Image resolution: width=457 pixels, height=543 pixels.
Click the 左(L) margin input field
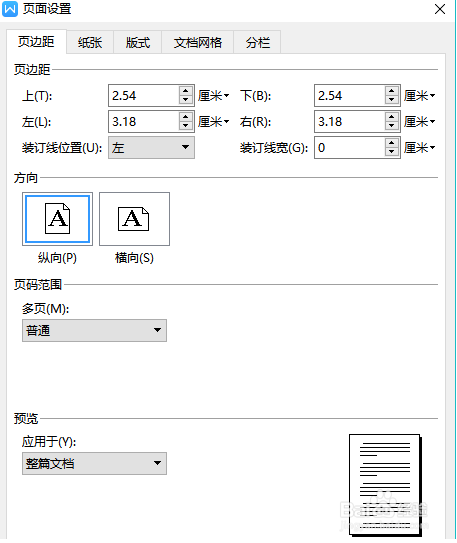click(x=144, y=122)
